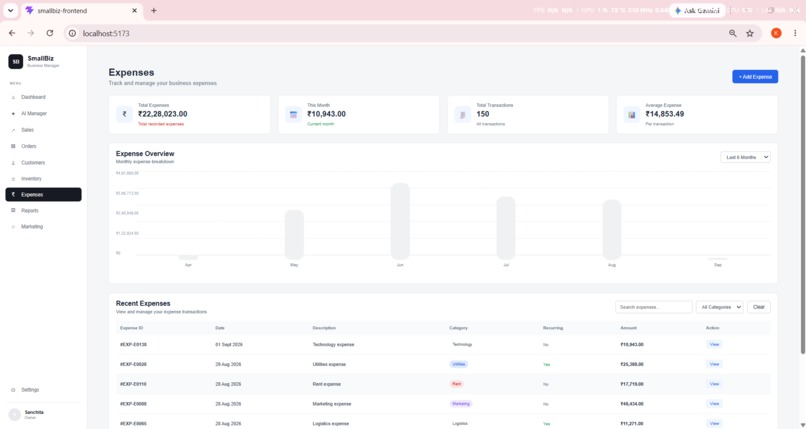This screenshot has height=429, width=806.
Task: Click the browser Forward button
Action: coord(30,33)
